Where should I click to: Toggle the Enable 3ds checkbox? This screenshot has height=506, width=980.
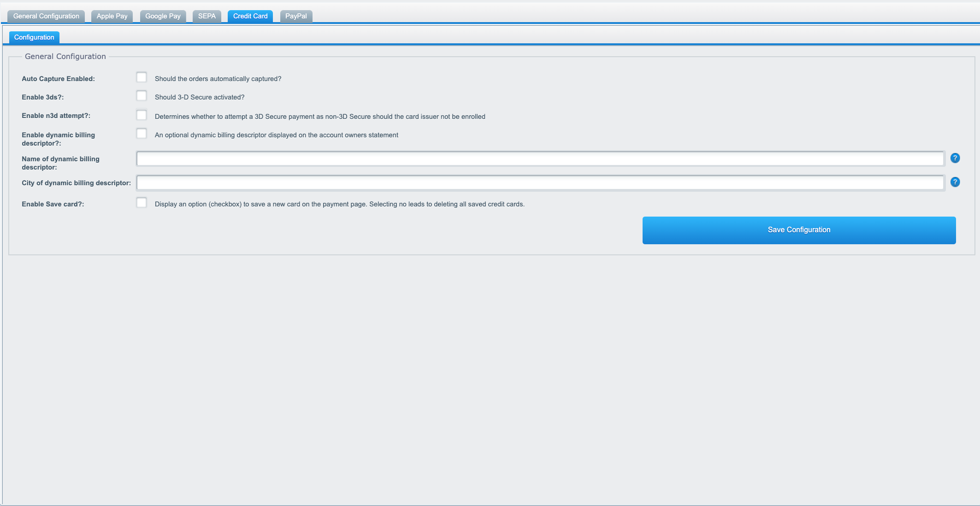coord(142,95)
